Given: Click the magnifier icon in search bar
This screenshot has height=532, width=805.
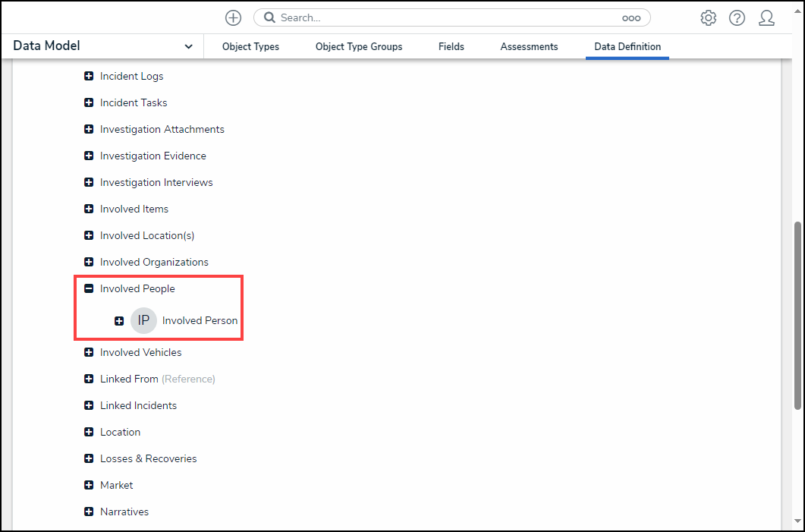Looking at the screenshot, I should tap(269, 17).
